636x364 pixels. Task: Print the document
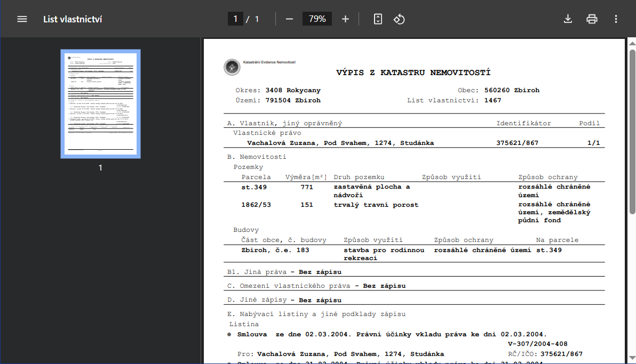[592, 19]
